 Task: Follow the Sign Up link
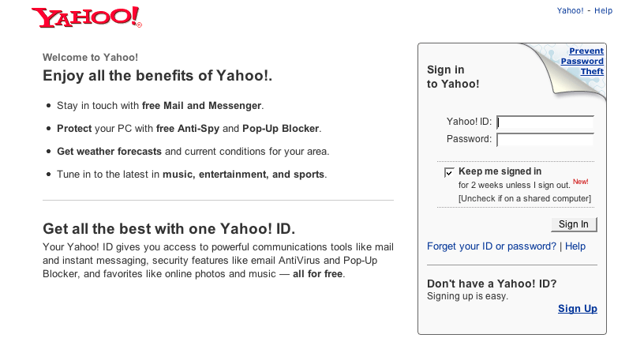point(577,309)
